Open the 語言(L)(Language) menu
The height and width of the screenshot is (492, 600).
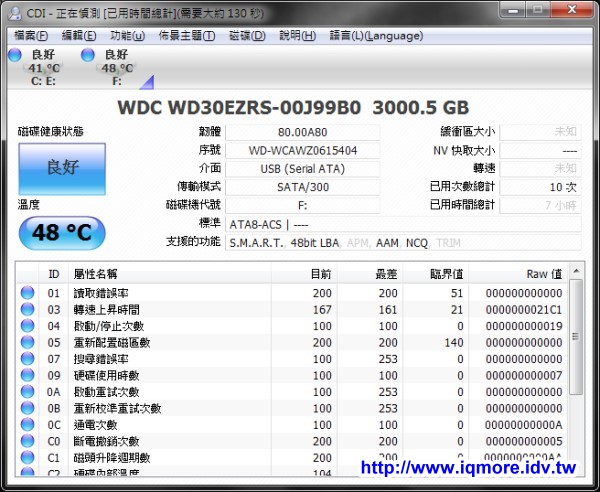(x=376, y=36)
